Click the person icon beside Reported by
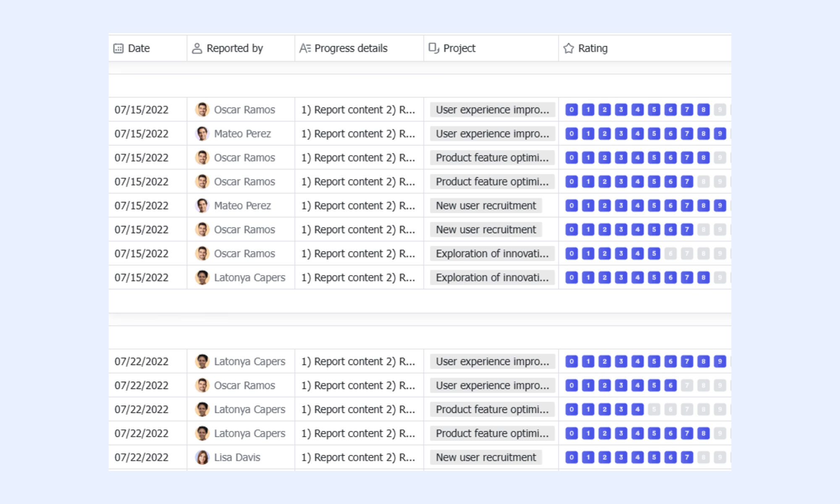Screen dimensions: 840x504 pos(197,48)
